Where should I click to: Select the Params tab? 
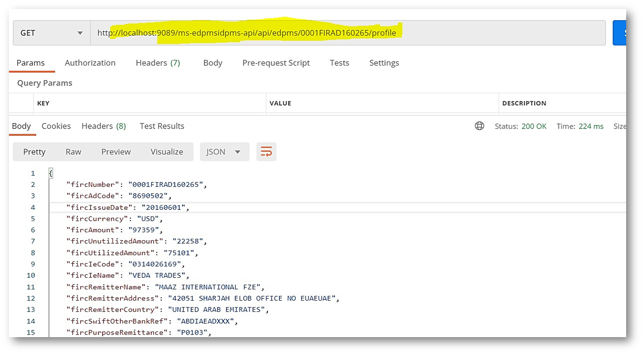[x=31, y=63]
